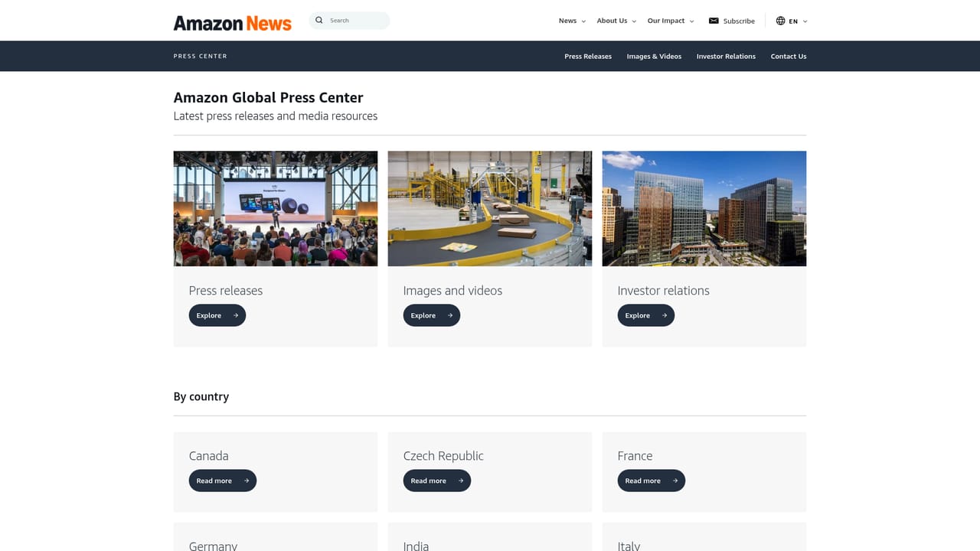
Task: Open Investor Relations in the press center bar
Action: click(x=726, y=57)
